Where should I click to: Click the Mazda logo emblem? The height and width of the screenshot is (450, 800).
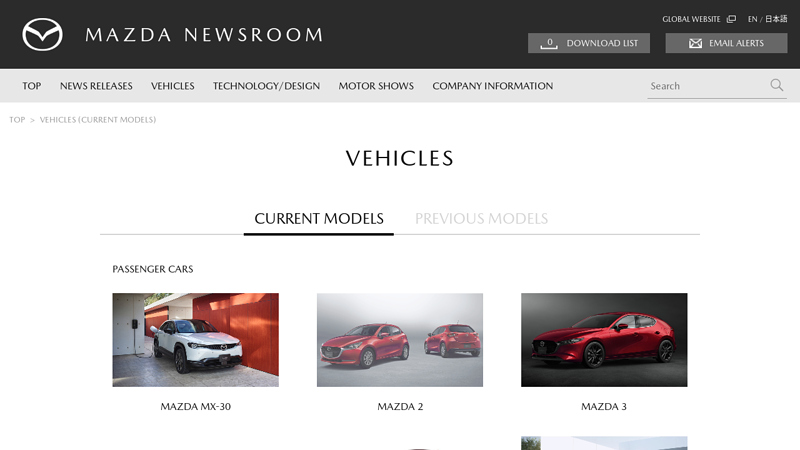(42, 34)
